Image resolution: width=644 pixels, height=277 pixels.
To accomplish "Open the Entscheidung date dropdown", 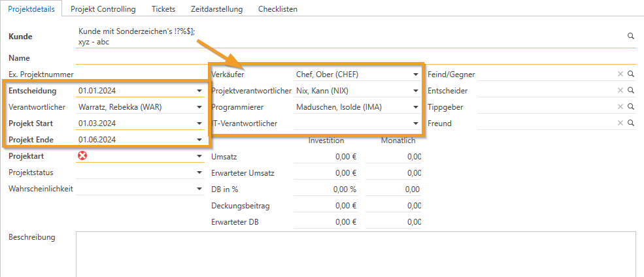I will [x=199, y=91].
